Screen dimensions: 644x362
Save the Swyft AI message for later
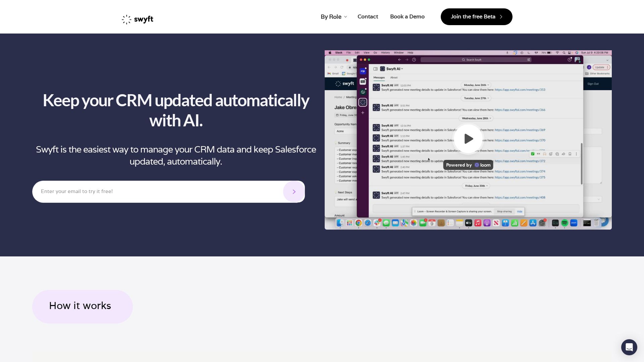pos(570,154)
